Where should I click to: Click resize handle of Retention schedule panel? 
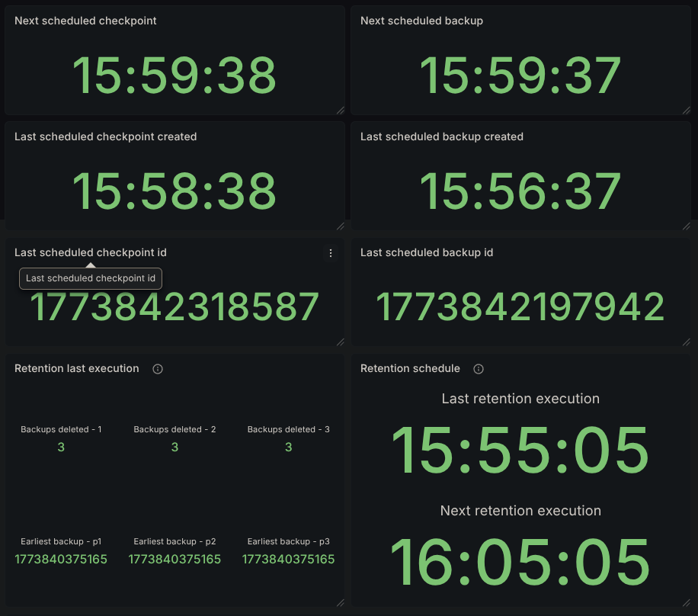click(x=687, y=602)
